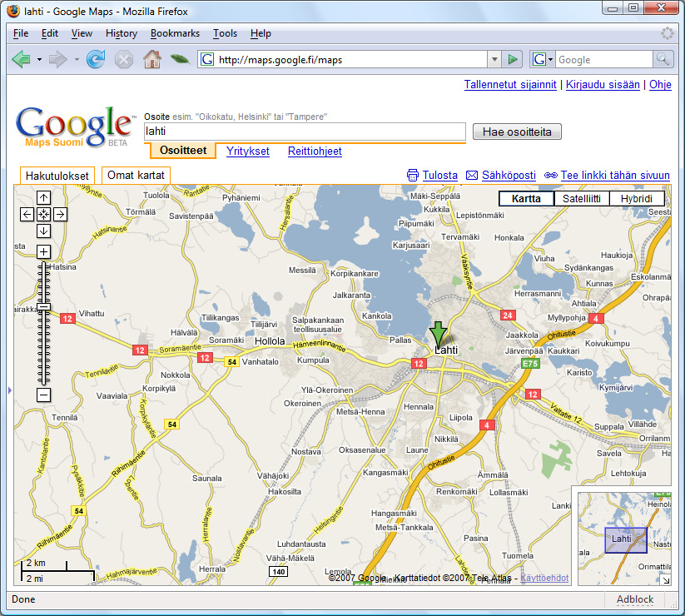
Task: Pan the map up with the arrow
Action: [43, 198]
